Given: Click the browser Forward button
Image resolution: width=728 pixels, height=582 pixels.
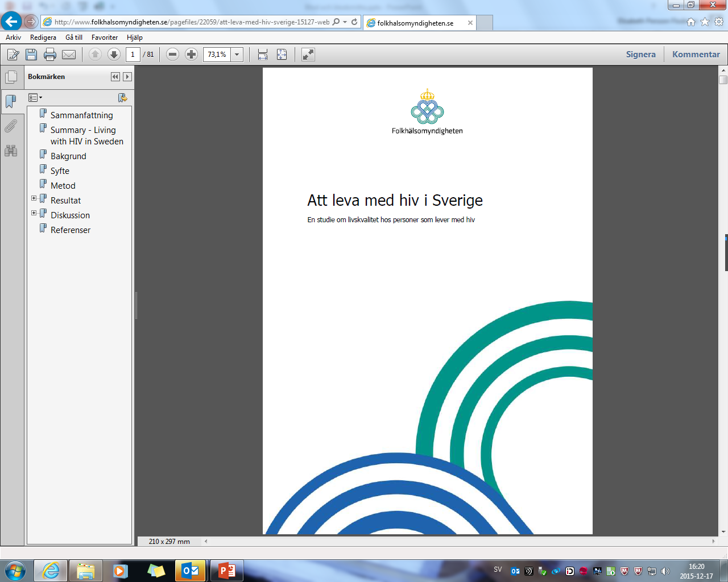Looking at the screenshot, I should (31, 22).
